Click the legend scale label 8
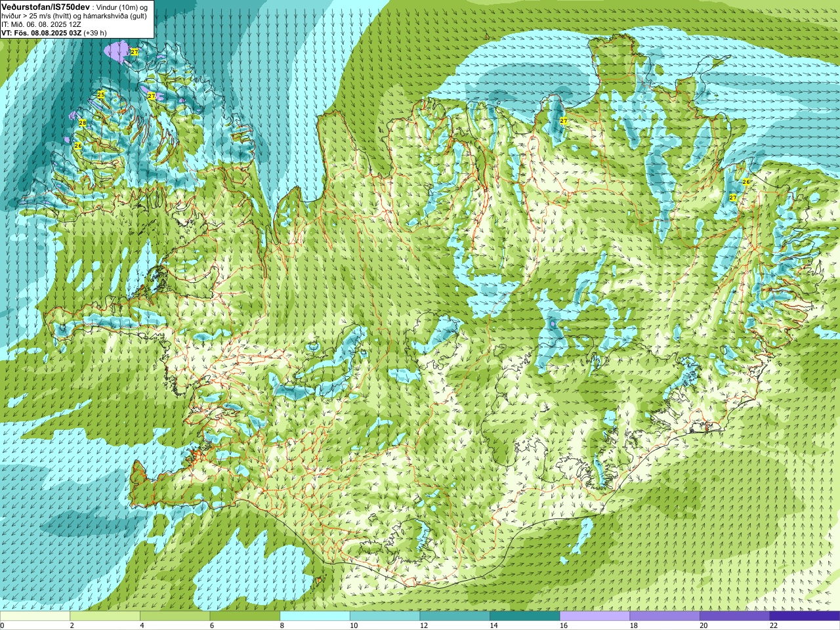 [282, 626]
